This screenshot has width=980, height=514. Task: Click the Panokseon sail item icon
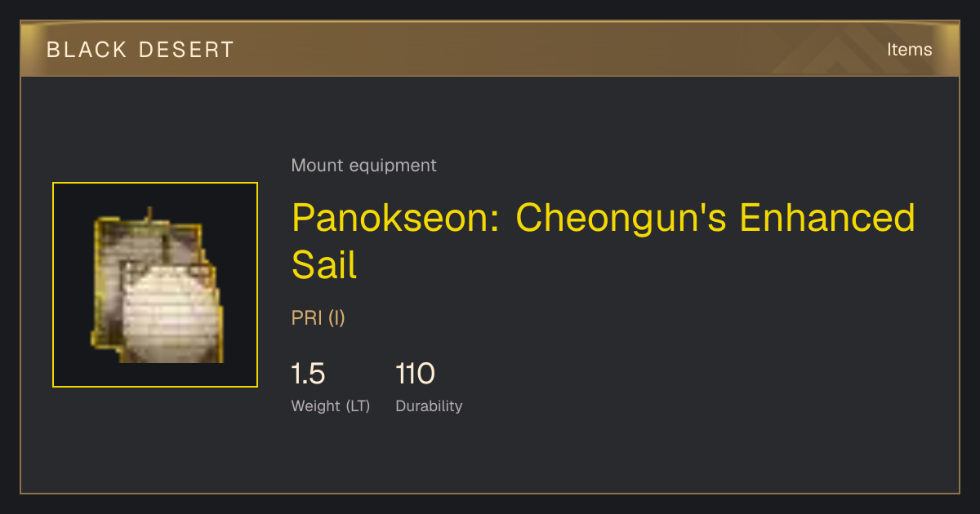click(155, 285)
